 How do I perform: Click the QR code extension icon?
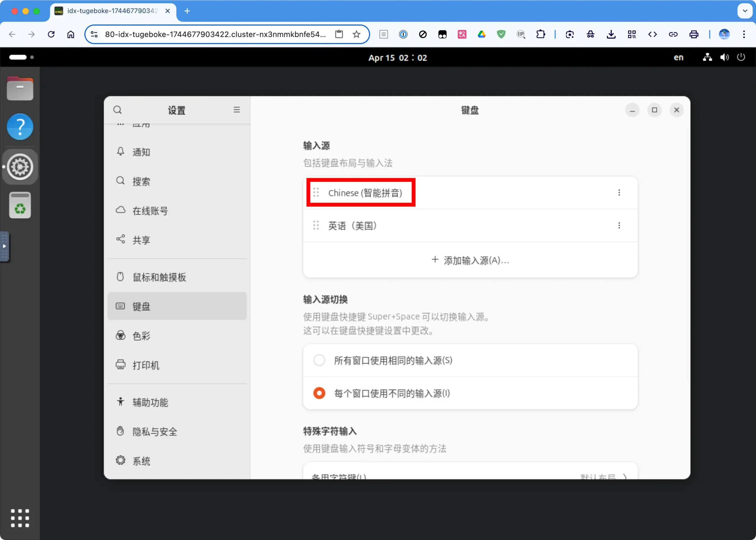tap(632, 34)
